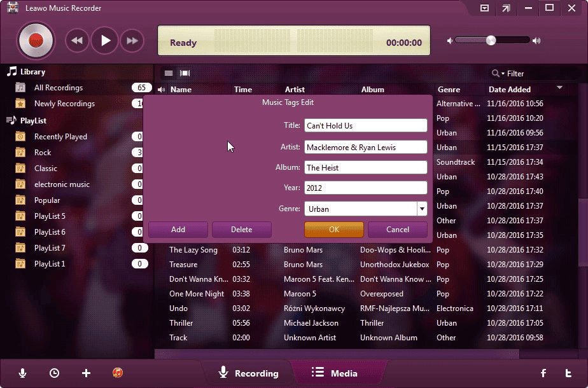Select the Undo track row
Image resolution: width=588 pixels, height=388 pixels.
click(x=367, y=308)
